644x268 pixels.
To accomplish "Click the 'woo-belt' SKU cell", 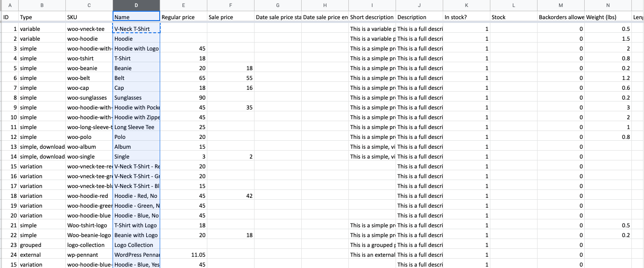I will tap(89, 78).
